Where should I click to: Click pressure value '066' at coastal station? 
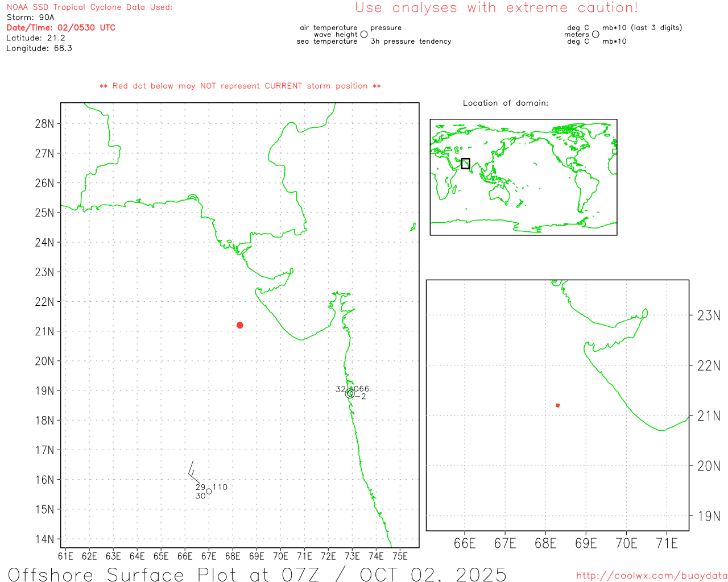pyautogui.click(x=362, y=389)
